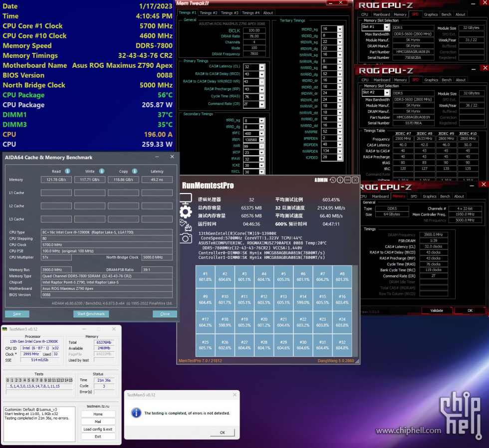
Task: Open tRDRD_sg dropdown in Tertiary Timings
Action: click(340, 29)
